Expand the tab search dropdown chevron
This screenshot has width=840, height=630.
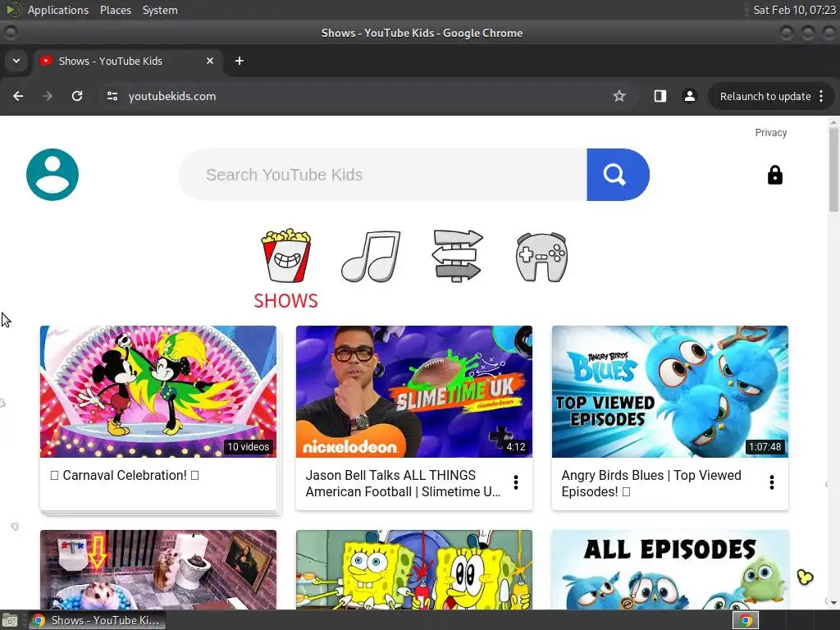[16, 61]
